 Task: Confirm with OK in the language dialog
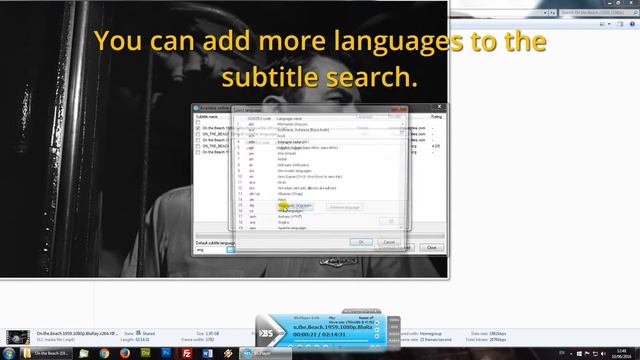pos(361,242)
